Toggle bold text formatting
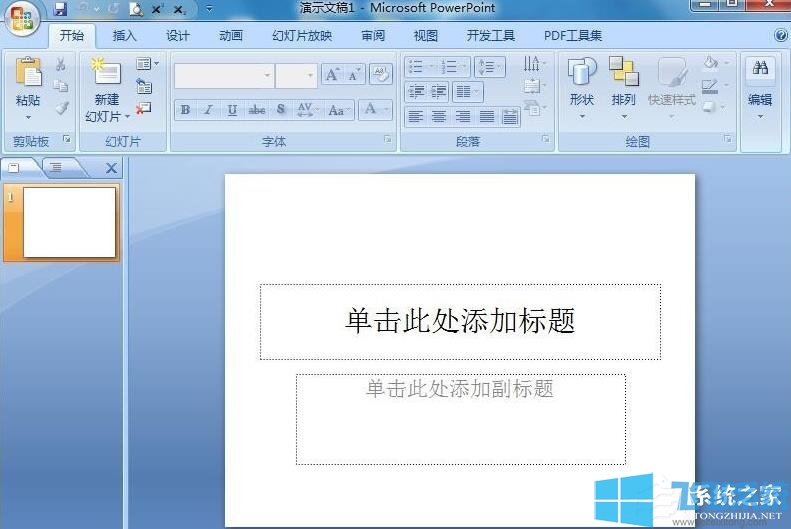Screen dimensions: 791x529 pos(185,110)
